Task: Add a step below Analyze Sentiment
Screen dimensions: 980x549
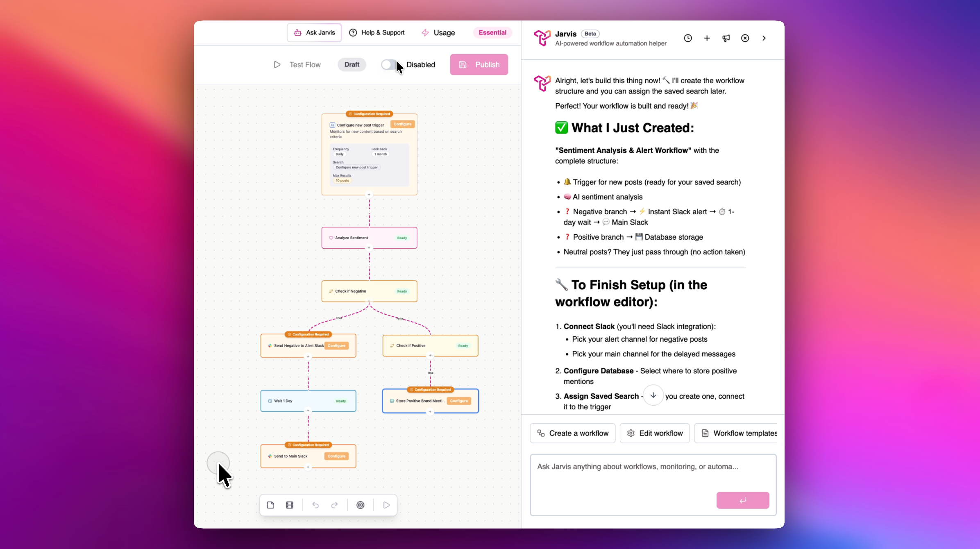Action: pyautogui.click(x=369, y=247)
